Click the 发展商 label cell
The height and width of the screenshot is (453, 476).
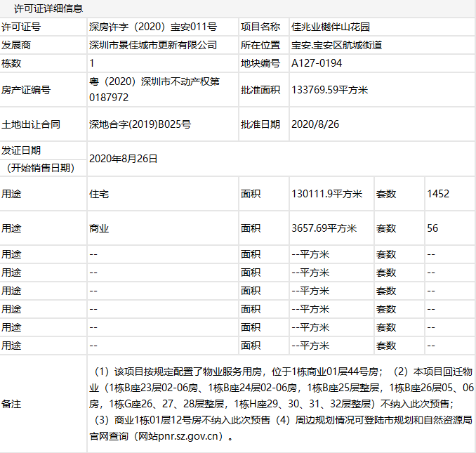coord(43,45)
